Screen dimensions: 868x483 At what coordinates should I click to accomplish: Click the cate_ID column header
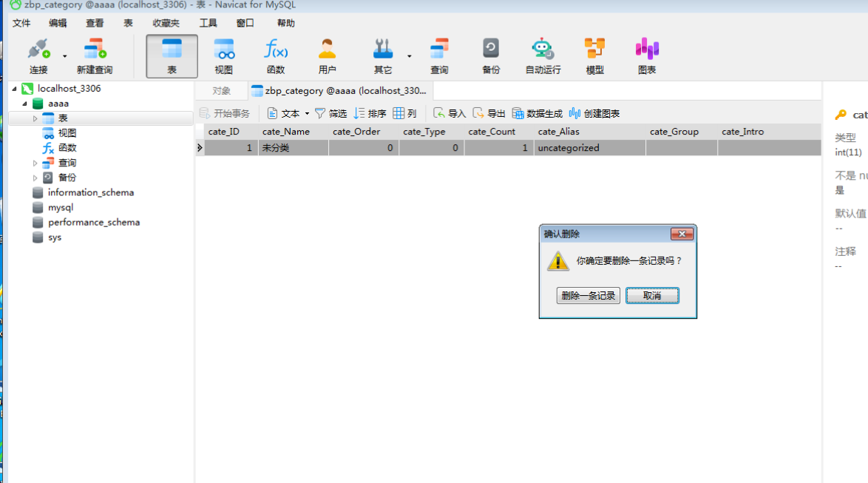coord(231,131)
